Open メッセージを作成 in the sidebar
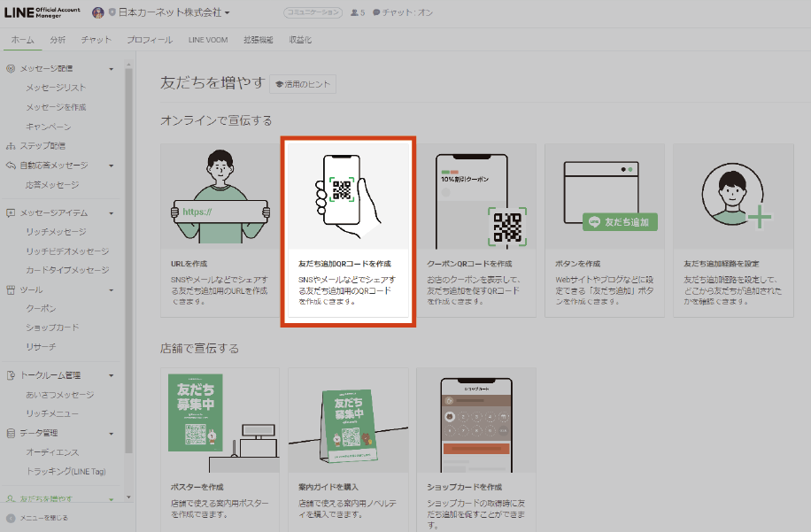 click(56, 107)
